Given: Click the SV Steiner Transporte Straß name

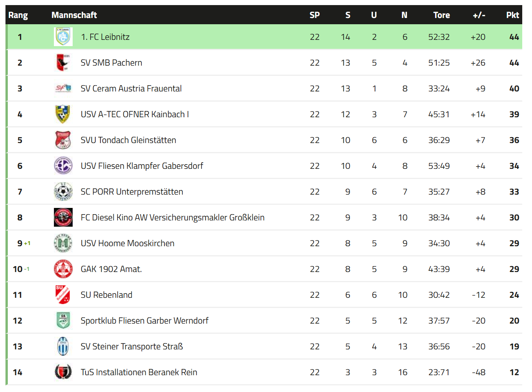Looking at the screenshot, I should pos(132,346).
